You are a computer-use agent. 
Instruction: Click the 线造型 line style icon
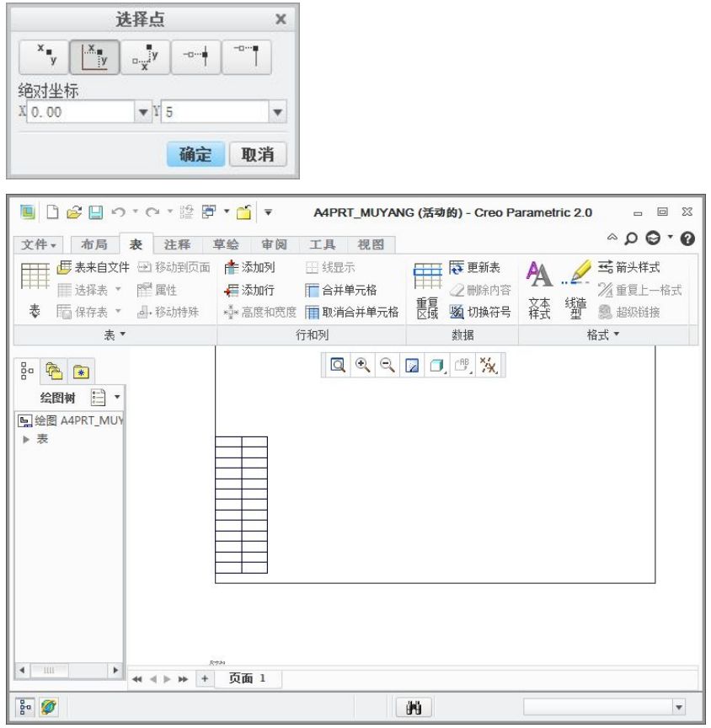pos(575,290)
